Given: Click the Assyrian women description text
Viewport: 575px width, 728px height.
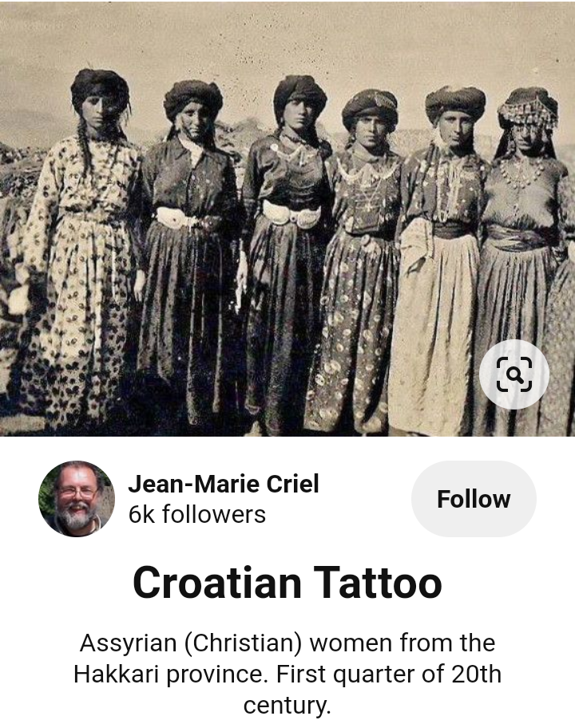Looking at the screenshot, I should (x=287, y=674).
